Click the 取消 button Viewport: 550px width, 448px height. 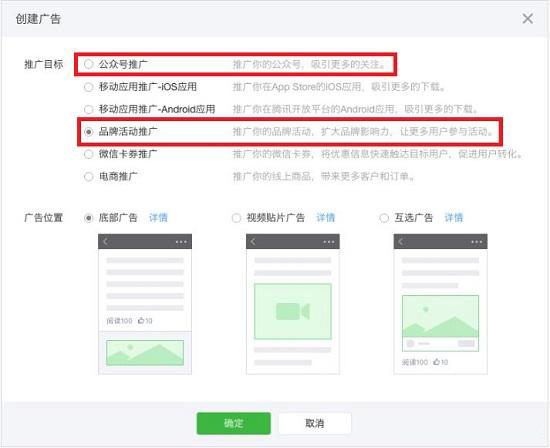[315, 423]
